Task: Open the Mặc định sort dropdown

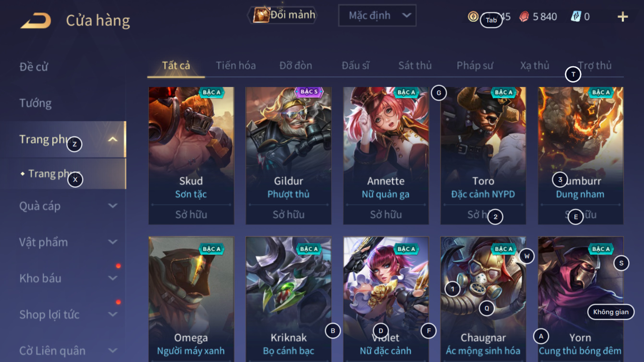Action: (x=377, y=15)
